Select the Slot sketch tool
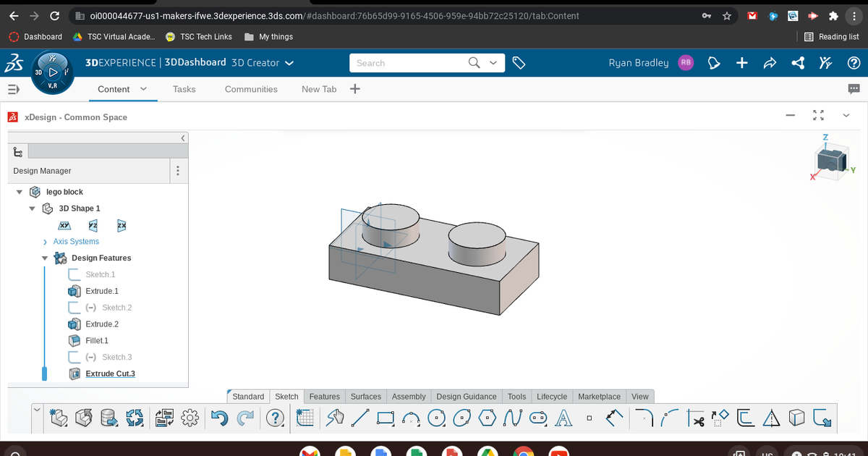This screenshot has width=868, height=456. coord(537,418)
